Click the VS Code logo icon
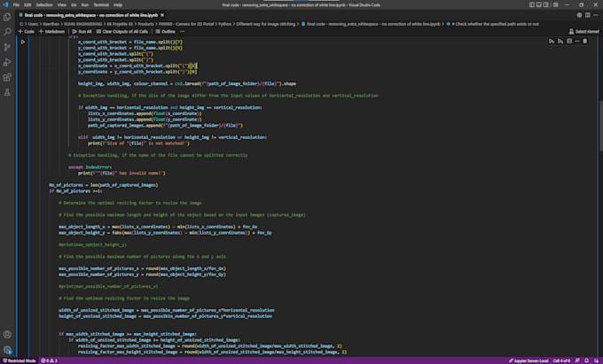 [5, 5]
